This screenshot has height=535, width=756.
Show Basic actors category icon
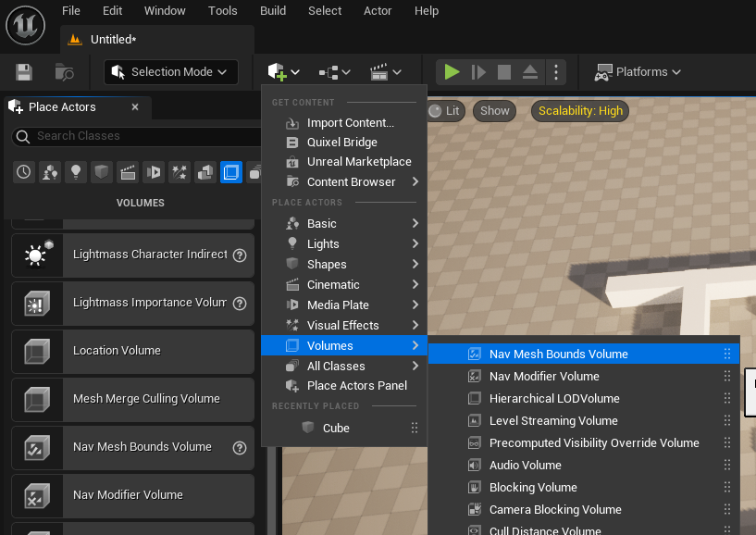click(x=50, y=172)
